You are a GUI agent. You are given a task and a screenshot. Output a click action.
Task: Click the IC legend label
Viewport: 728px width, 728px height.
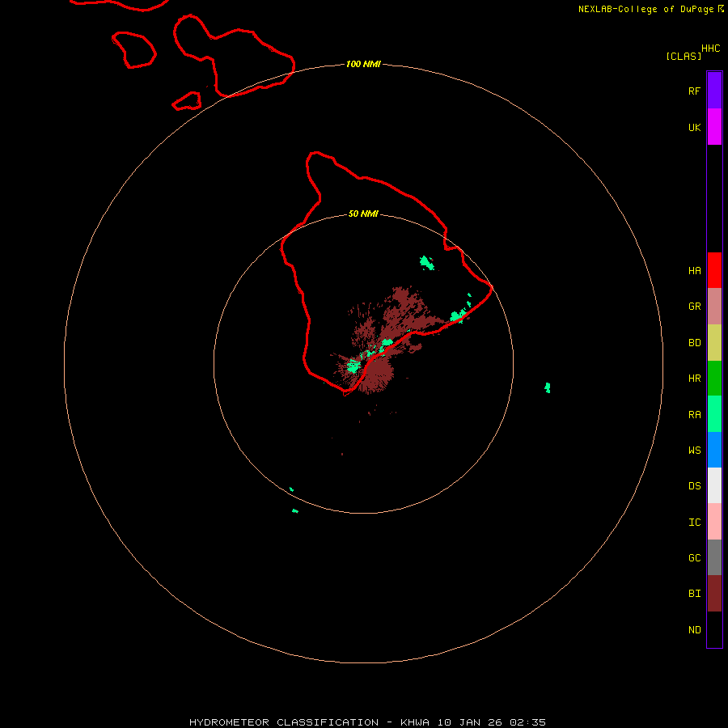(x=694, y=523)
